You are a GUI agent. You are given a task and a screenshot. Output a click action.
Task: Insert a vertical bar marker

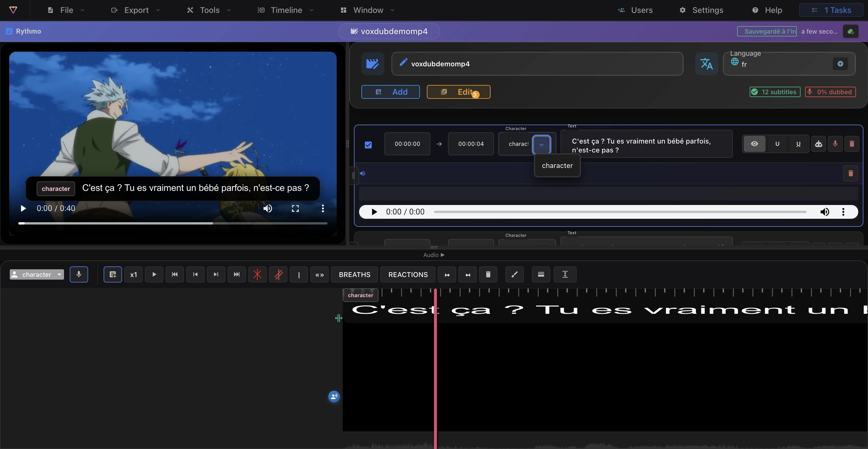click(x=299, y=274)
